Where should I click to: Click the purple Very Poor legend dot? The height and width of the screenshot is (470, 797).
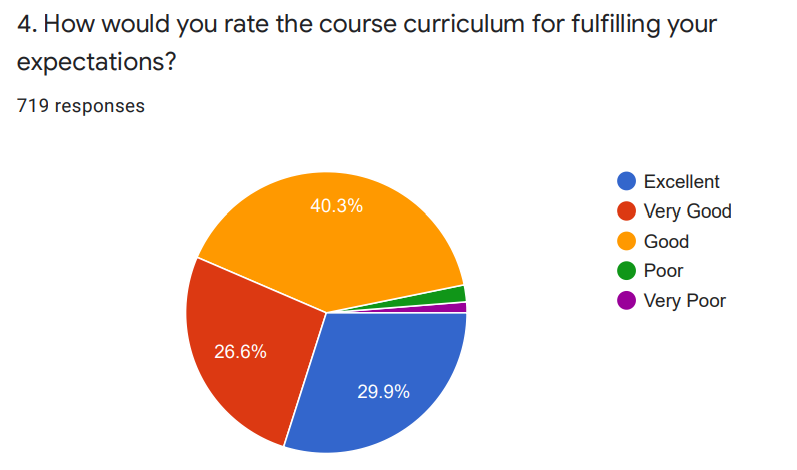click(626, 301)
